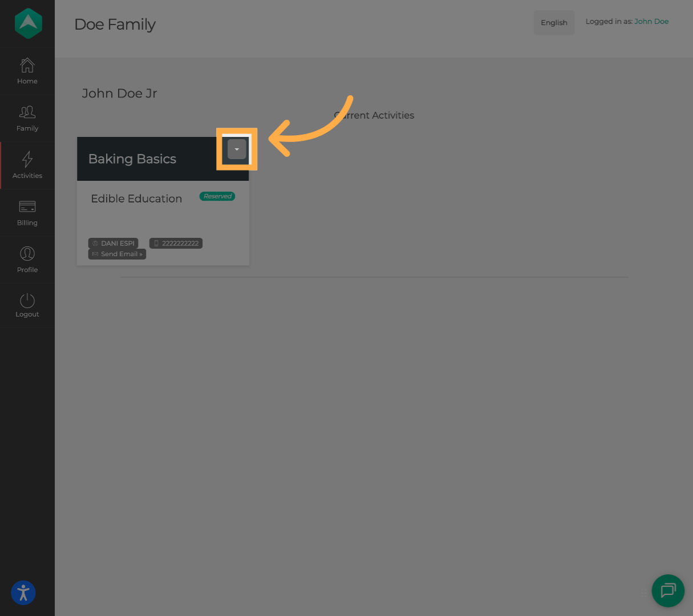
Task: Click the Logout power icon
Action: click(x=27, y=301)
